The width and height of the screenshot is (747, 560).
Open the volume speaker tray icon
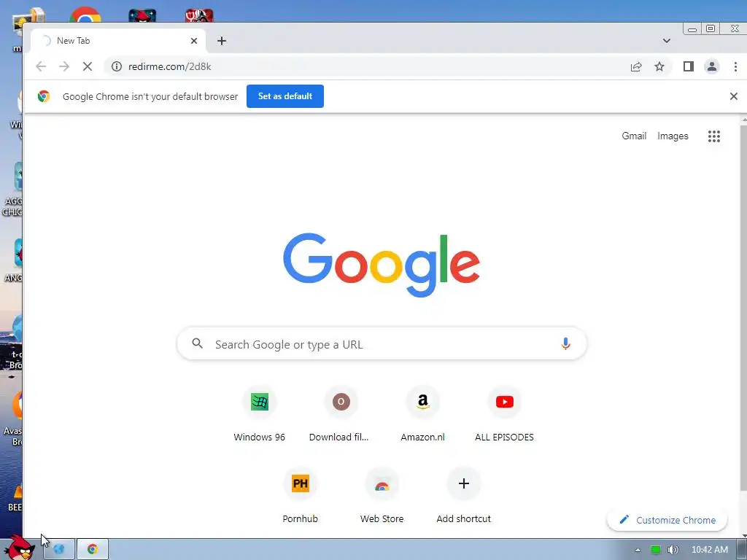pyautogui.click(x=673, y=550)
